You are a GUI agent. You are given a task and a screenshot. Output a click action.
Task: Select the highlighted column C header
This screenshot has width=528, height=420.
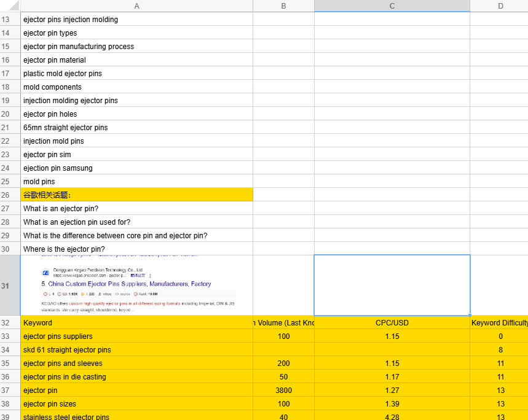tap(392, 6)
